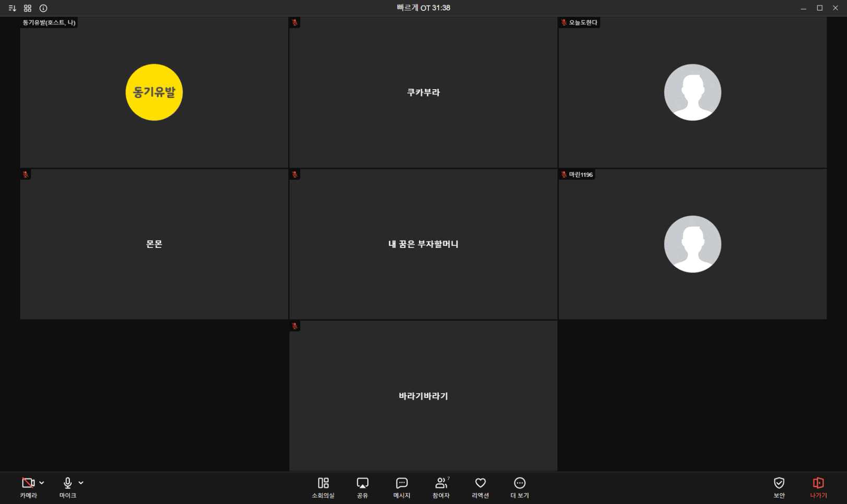The height and width of the screenshot is (504, 847).
Task: Select the 오늘도한다 profile avatar
Action: pos(692,92)
